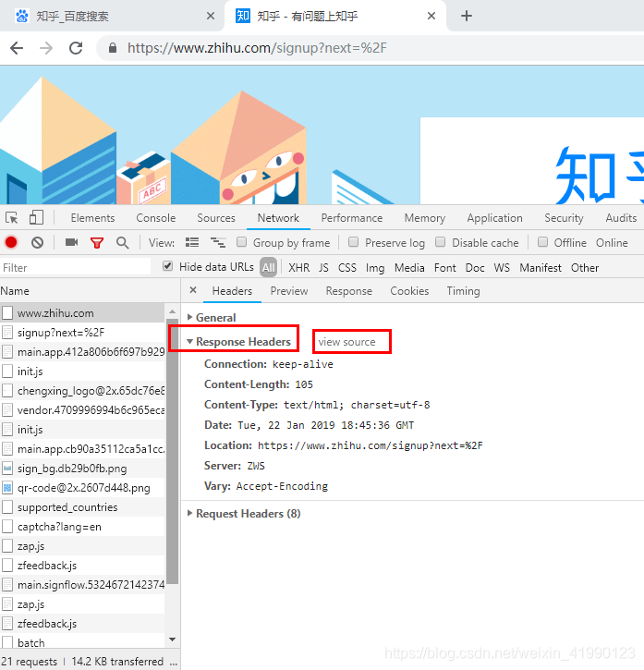Toggle the device toolbar icon
Image resolution: width=644 pixels, height=670 pixels.
click(36, 217)
